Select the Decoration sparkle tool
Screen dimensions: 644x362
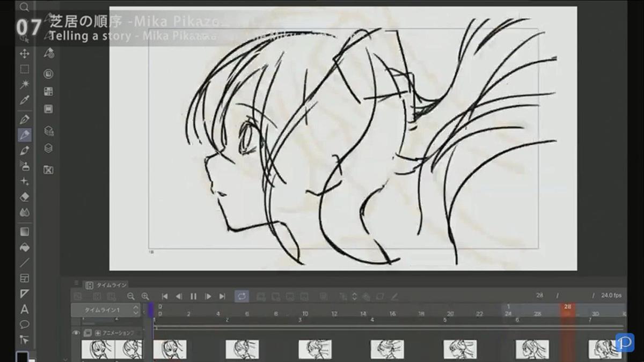point(24,181)
